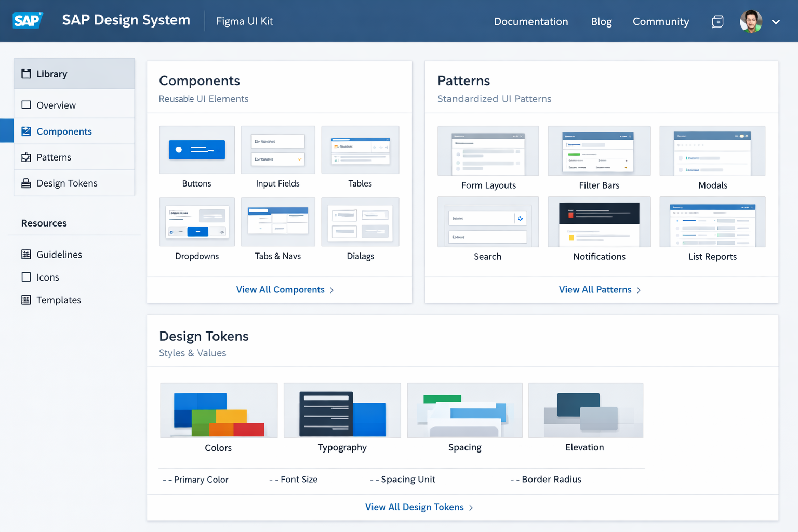Click the Figma UI Kit title
Viewport: 798px width, 532px height.
(x=244, y=21)
